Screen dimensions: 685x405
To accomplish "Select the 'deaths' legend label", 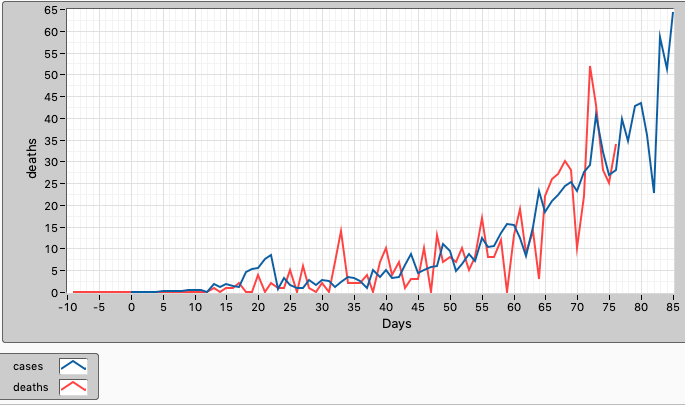I will point(31,387).
